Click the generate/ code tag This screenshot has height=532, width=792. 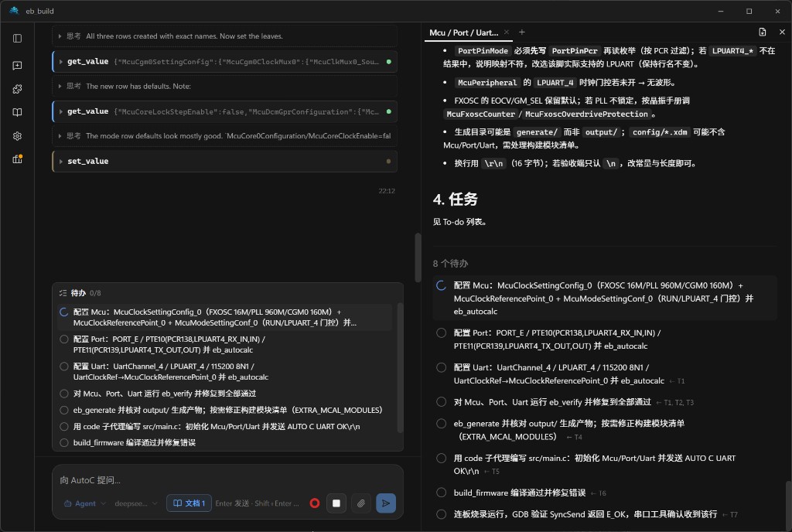(x=537, y=132)
